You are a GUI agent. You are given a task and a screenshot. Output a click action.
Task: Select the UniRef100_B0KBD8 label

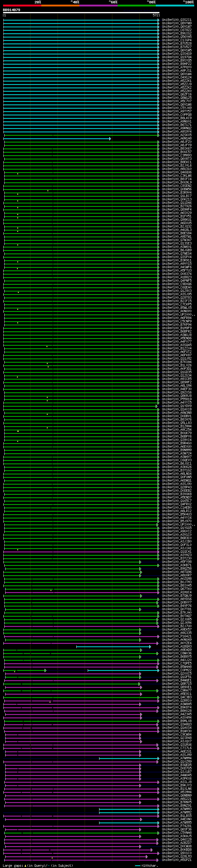[177, 850]
